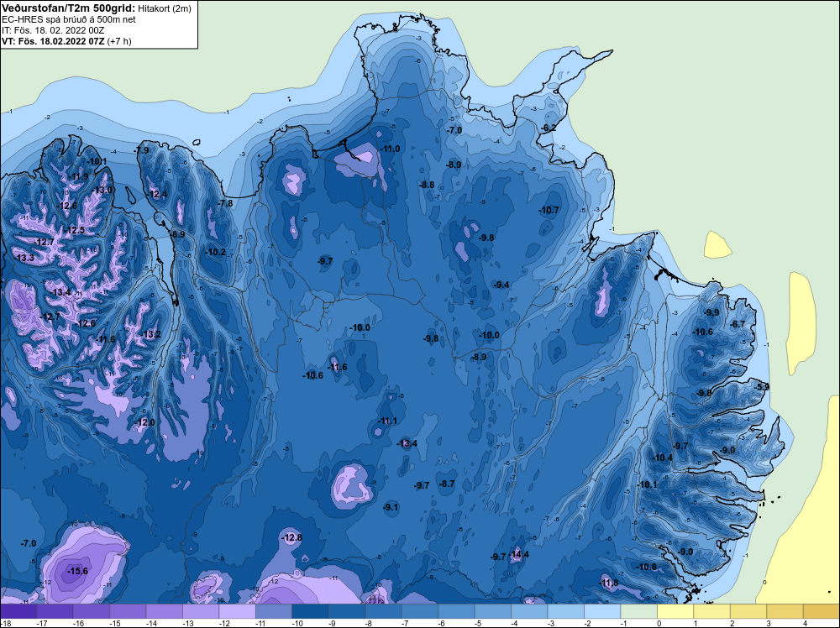Select the -8.8 temperature value
The width and height of the screenshot is (840, 628).
pyautogui.click(x=427, y=185)
